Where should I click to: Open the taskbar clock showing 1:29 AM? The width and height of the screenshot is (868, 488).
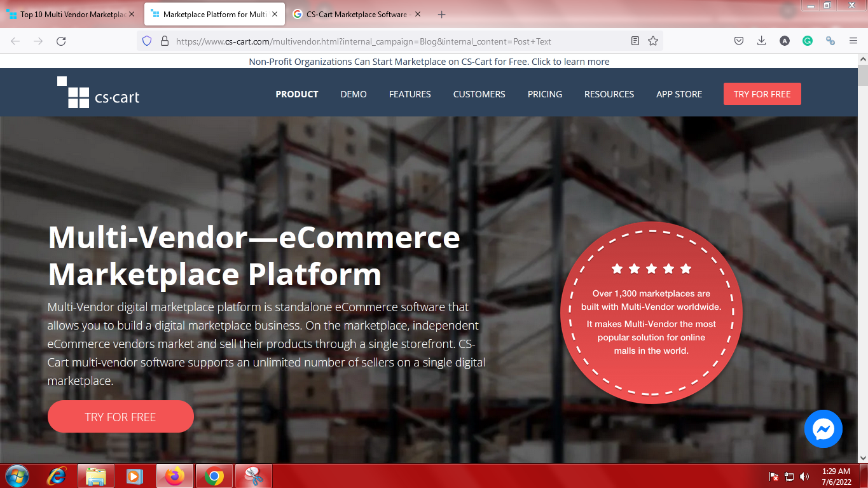[836, 477]
